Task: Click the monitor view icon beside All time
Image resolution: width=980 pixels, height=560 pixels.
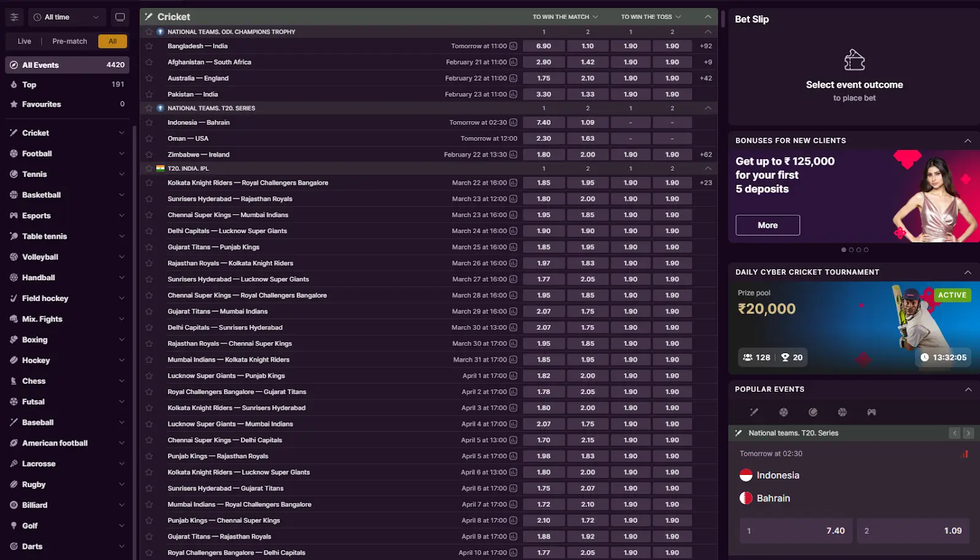Action: (120, 17)
